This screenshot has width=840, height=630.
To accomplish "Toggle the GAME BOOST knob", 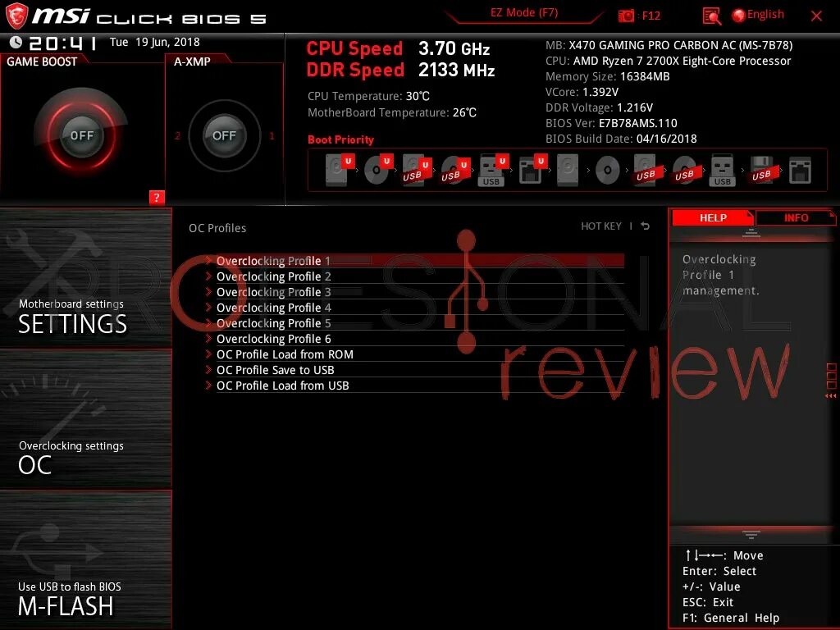I will tap(81, 135).
